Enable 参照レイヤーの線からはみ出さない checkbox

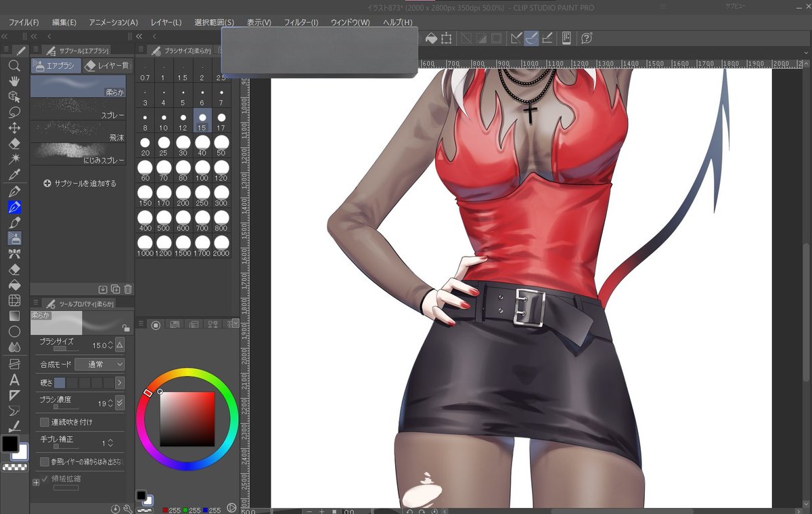tap(45, 462)
